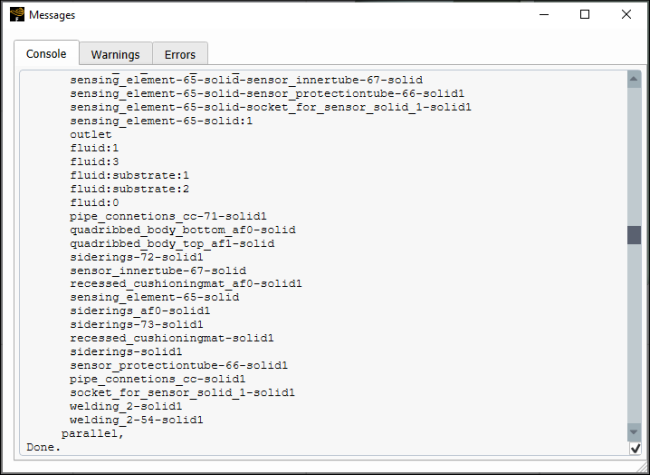Click the 'welding_2-solid1' line

[x=126, y=406]
